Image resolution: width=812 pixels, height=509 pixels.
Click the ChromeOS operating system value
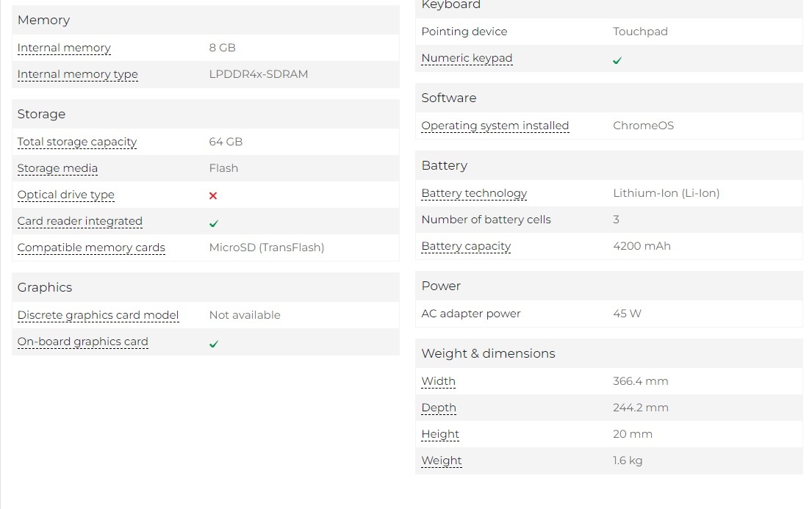pyautogui.click(x=643, y=126)
